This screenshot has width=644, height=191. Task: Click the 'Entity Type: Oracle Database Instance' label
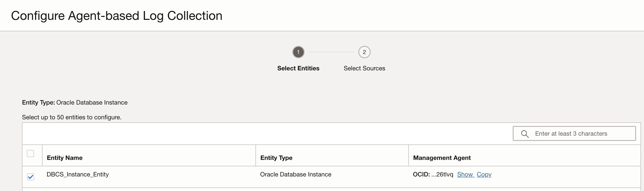click(x=75, y=102)
